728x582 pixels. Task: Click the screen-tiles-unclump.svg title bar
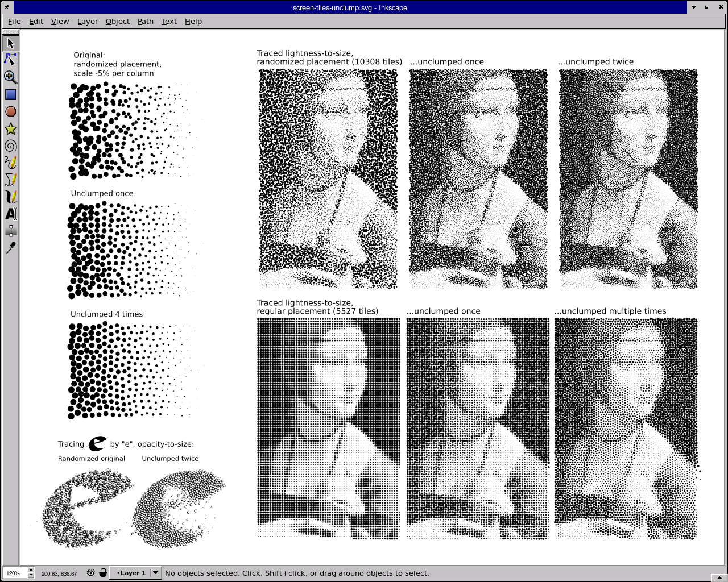[x=350, y=7]
